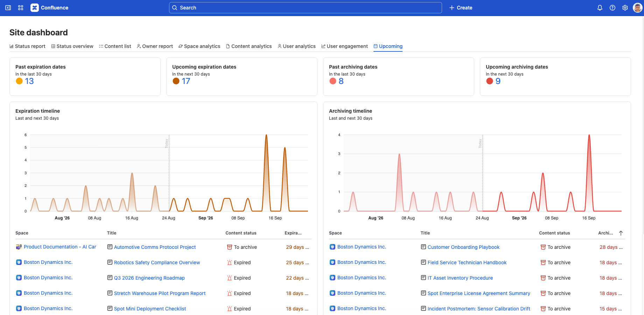Click page icon beside Customer Onboarding Playbook
Image resolution: width=644 pixels, height=315 pixels.
[x=423, y=247]
